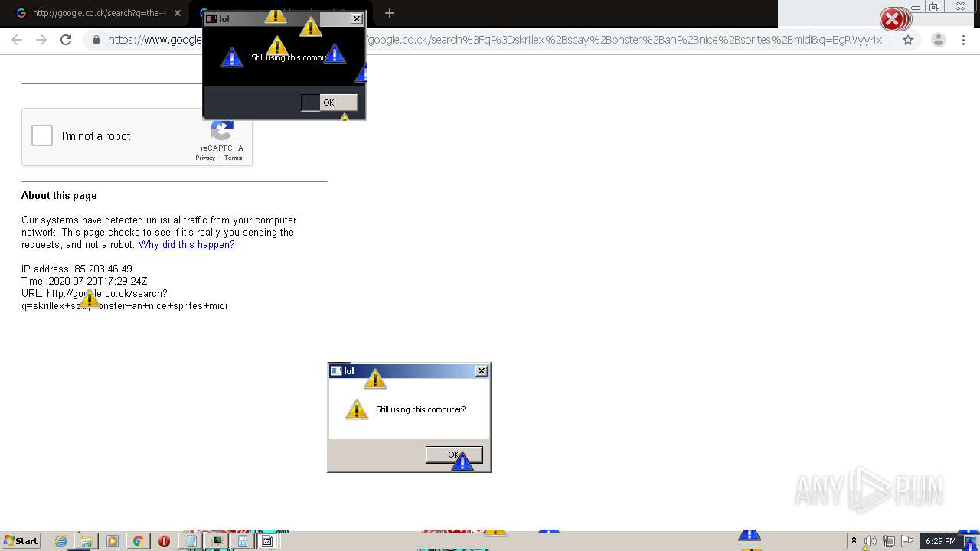Click 'Still using this computer?' in white dialog
Screen dimensions: 980x551
tap(420, 409)
